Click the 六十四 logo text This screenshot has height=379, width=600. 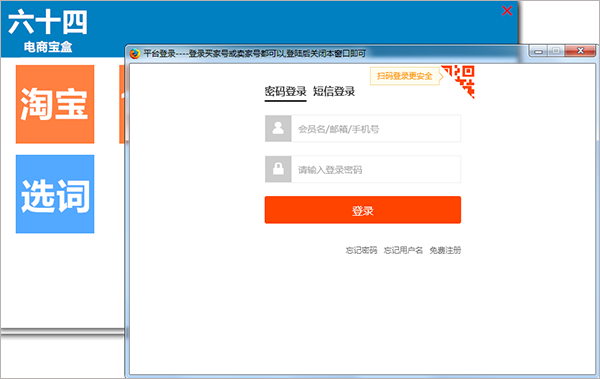[x=48, y=22]
